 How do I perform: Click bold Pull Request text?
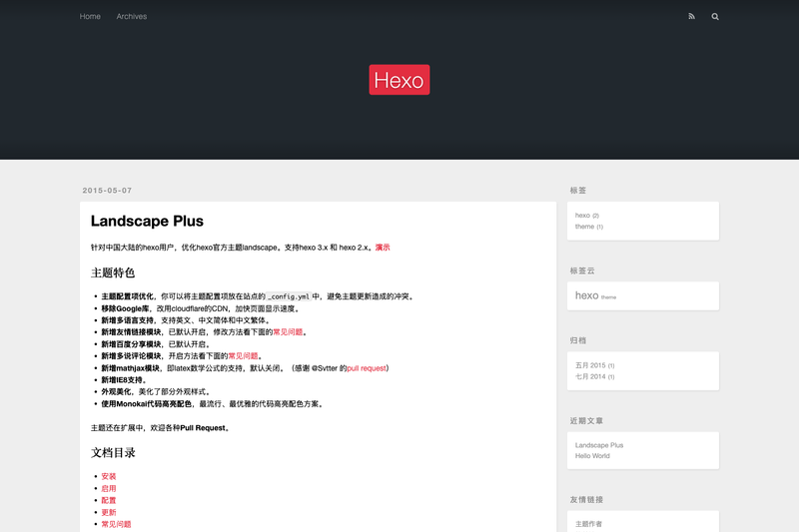tap(203, 428)
